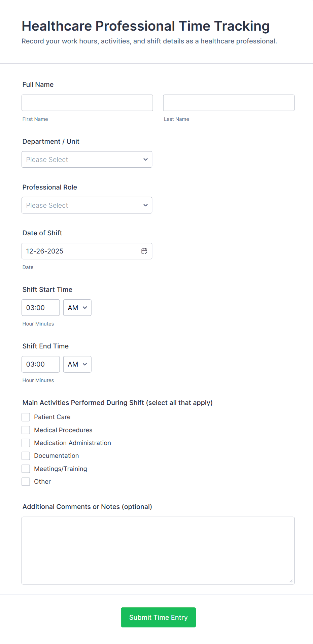Screen dimensions: 313x644
Task: Toggle the Meetings/Training checkbox
Action: 26,469
